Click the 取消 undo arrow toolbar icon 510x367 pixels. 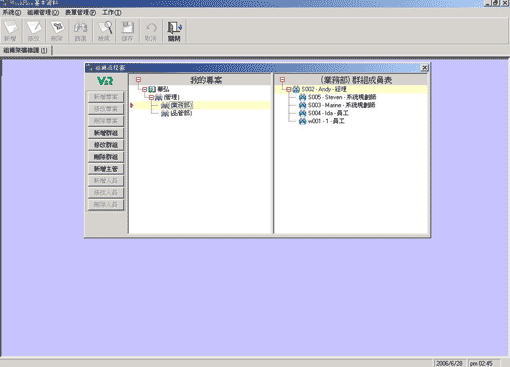coord(151,31)
